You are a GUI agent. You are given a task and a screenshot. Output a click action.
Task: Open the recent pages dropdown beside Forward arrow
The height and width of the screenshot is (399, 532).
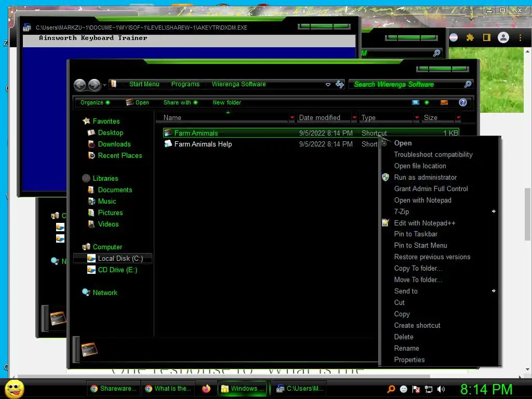point(104,85)
